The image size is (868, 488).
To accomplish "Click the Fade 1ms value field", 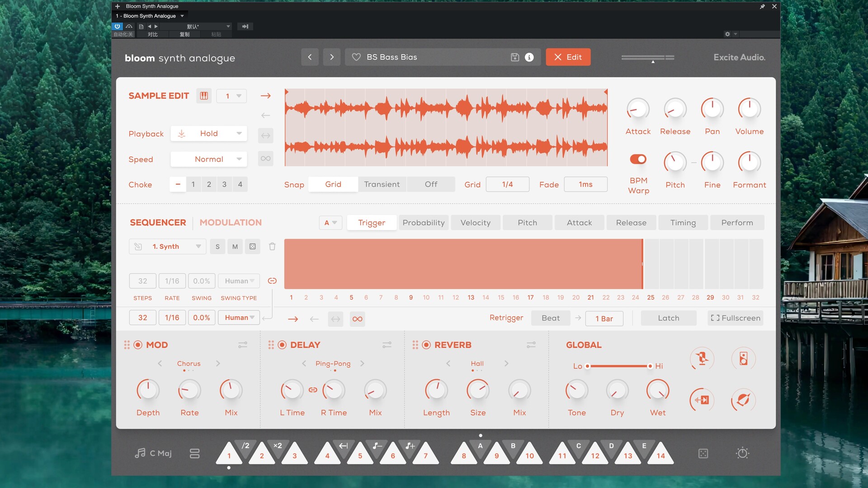I will (x=585, y=184).
